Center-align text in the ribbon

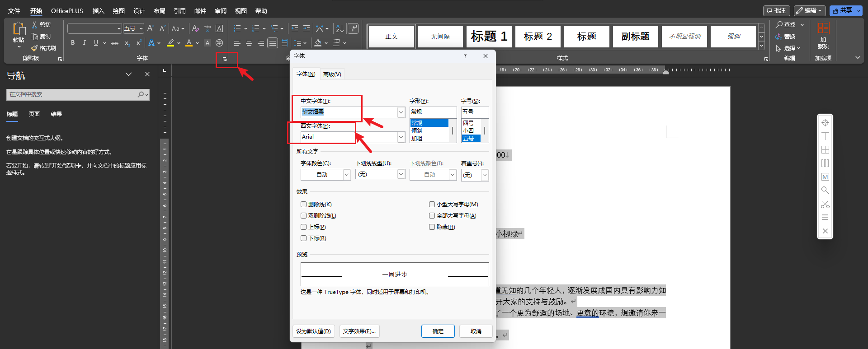249,43
